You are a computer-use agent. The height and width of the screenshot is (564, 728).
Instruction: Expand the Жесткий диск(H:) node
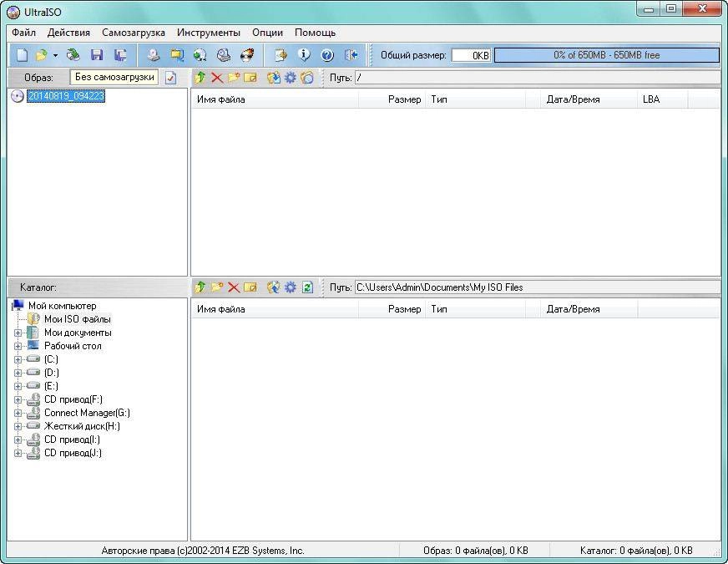click(18, 426)
